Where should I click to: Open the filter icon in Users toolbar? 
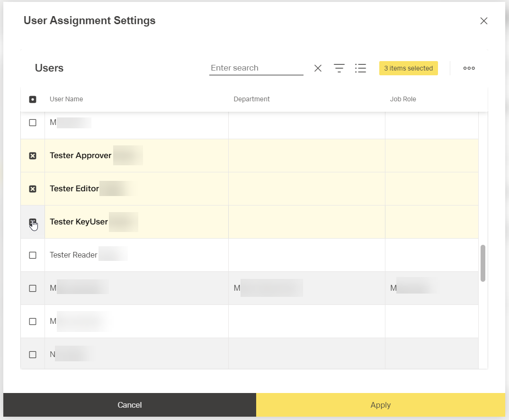[x=339, y=68]
